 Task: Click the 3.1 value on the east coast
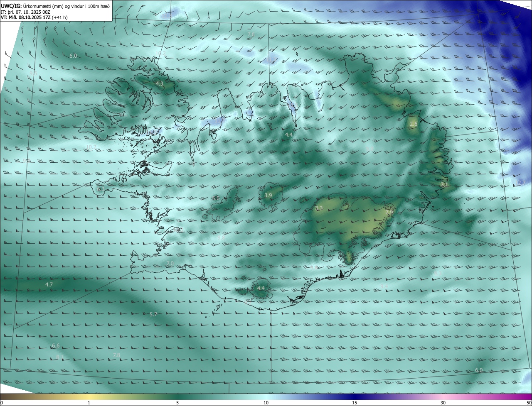(444, 184)
